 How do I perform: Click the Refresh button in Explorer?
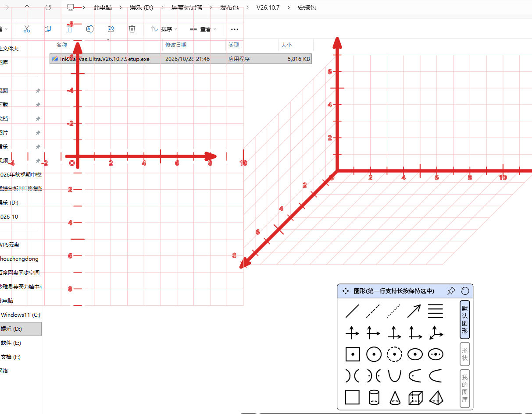48,7
